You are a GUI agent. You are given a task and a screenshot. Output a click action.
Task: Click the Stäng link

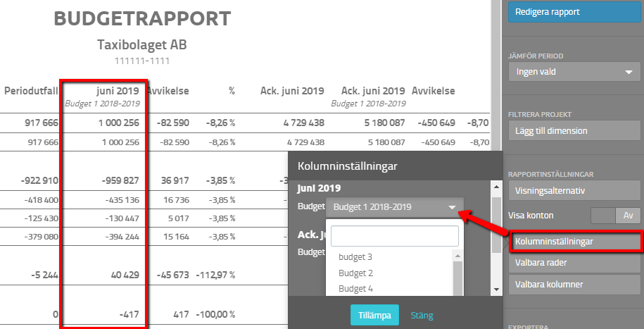(422, 316)
